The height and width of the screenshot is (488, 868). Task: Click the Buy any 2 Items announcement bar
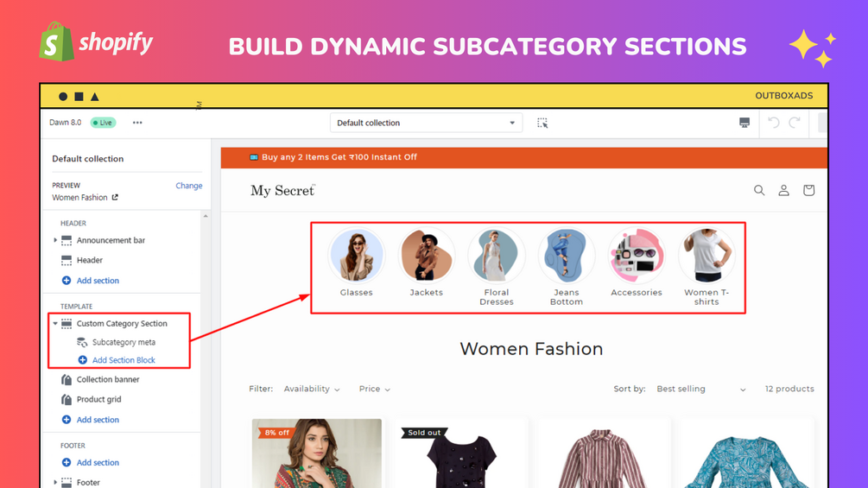tap(523, 158)
